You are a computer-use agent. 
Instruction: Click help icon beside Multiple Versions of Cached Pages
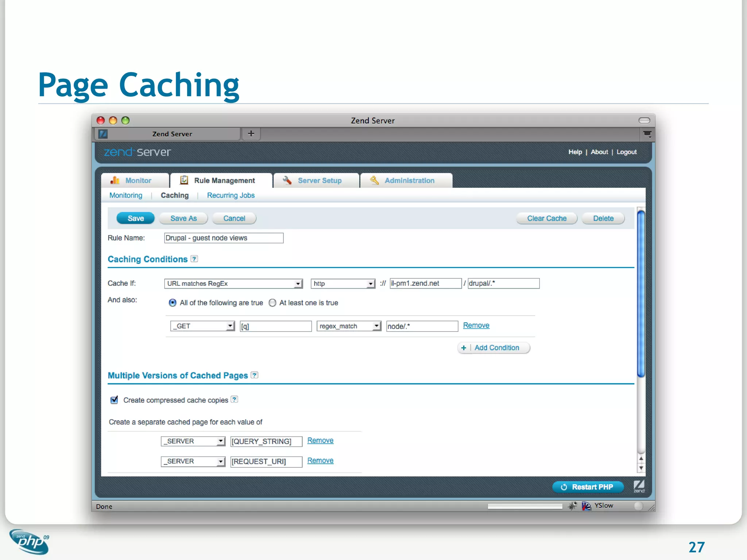[x=255, y=375]
